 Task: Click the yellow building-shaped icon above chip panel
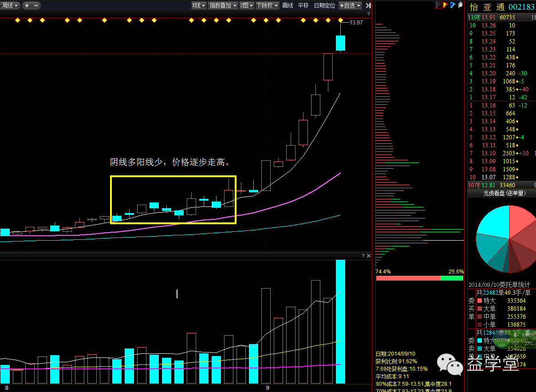click(460, 5)
